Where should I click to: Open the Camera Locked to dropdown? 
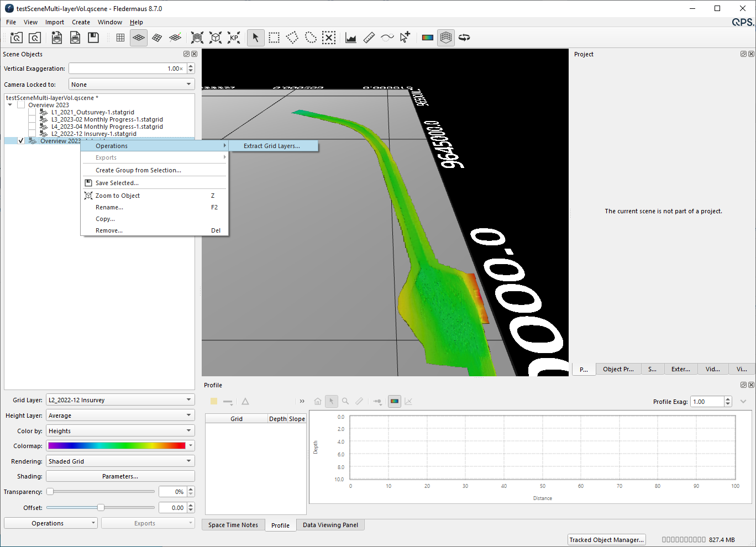click(131, 84)
